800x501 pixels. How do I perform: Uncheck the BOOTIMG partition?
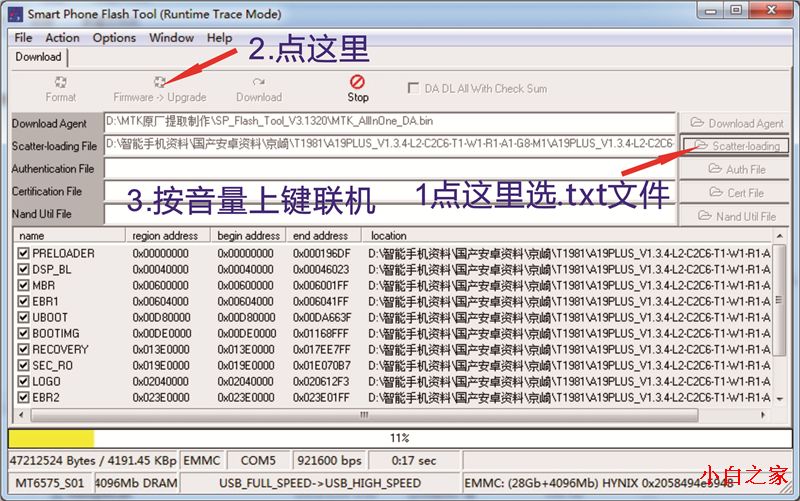[x=23, y=333]
